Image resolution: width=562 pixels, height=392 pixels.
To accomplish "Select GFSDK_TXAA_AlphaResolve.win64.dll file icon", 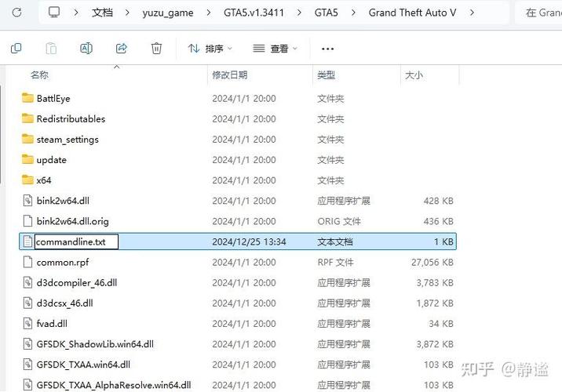I will [x=27, y=385].
